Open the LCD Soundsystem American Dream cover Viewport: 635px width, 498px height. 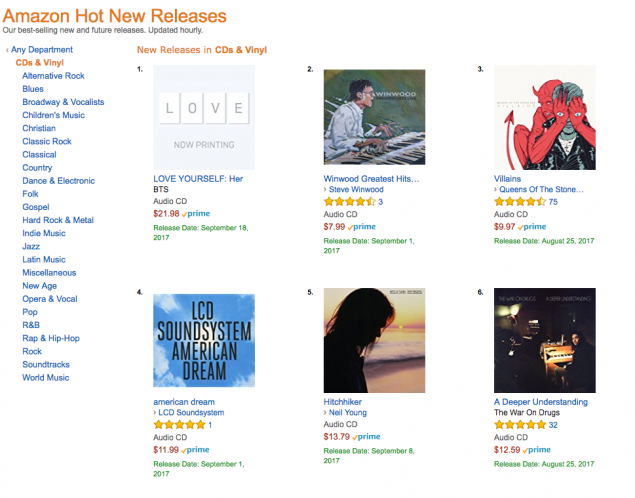(204, 343)
